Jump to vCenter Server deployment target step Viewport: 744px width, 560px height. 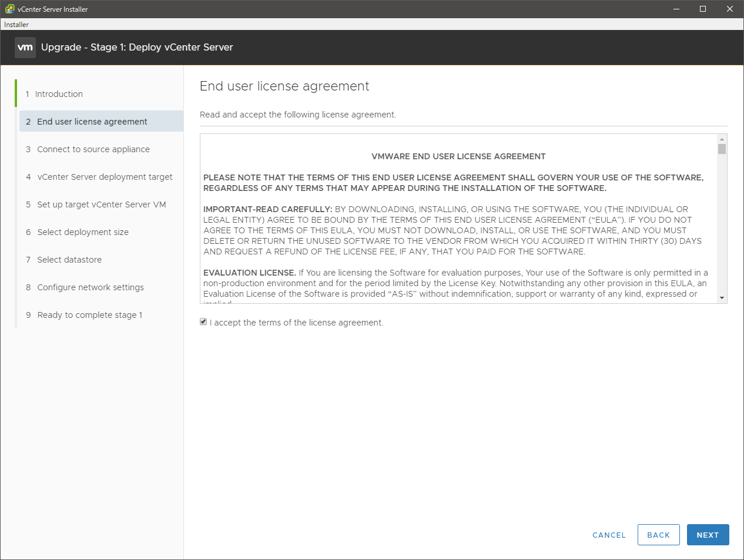tap(105, 177)
